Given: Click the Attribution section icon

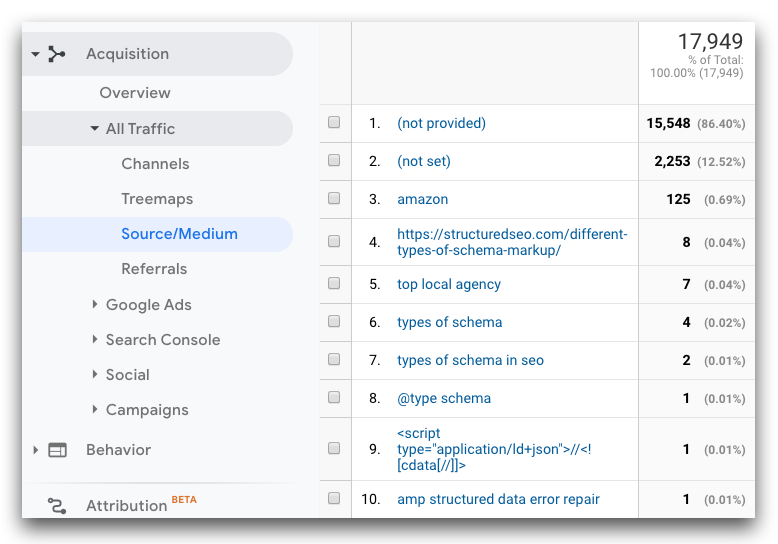Looking at the screenshot, I should (x=57, y=506).
